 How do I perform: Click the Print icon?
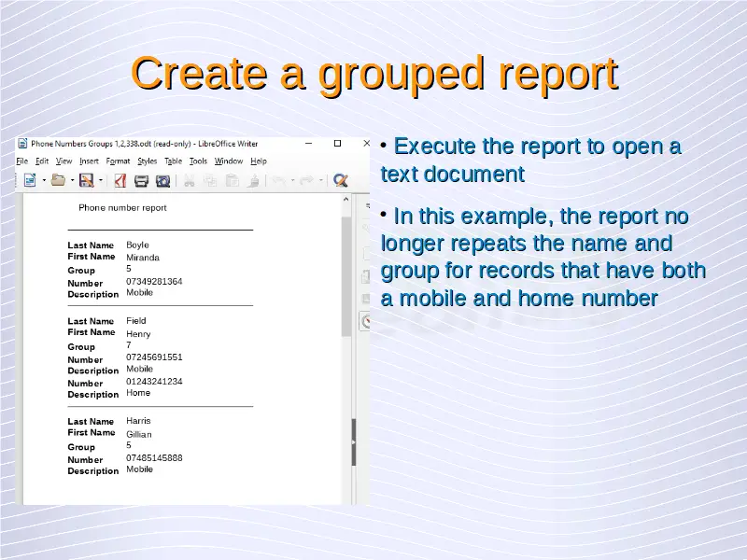click(141, 180)
